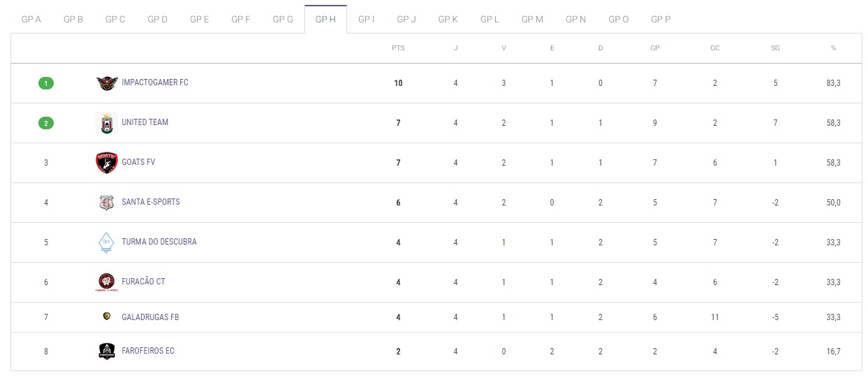Open the GP G group tab

(283, 20)
